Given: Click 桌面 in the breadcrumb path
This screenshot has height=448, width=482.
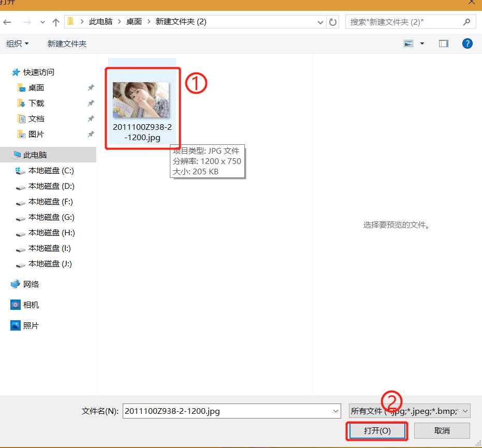Looking at the screenshot, I should tap(134, 22).
